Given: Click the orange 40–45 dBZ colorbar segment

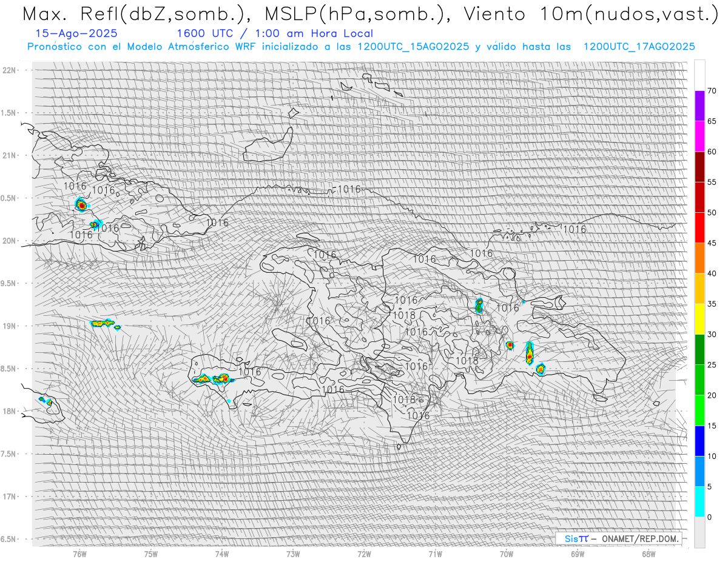Looking at the screenshot, I should point(699,258).
